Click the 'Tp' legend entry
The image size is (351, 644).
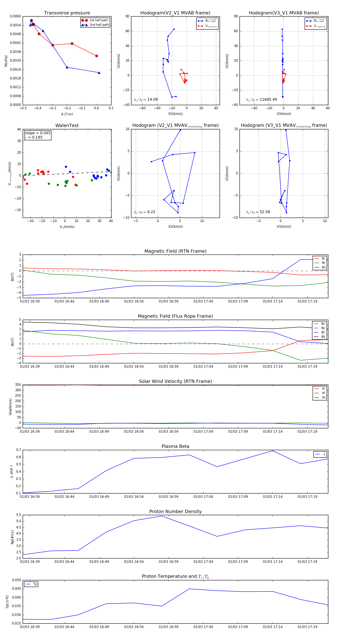pyautogui.click(x=31, y=584)
